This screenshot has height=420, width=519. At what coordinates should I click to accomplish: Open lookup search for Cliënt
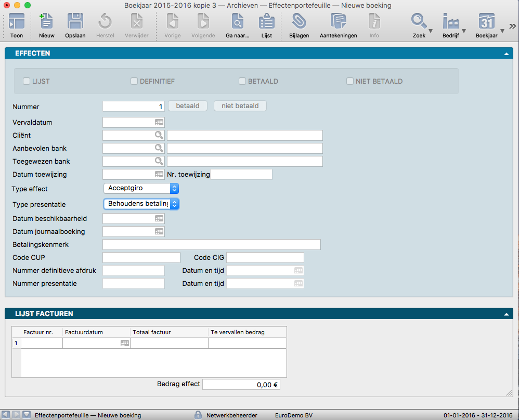click(159, 135)
